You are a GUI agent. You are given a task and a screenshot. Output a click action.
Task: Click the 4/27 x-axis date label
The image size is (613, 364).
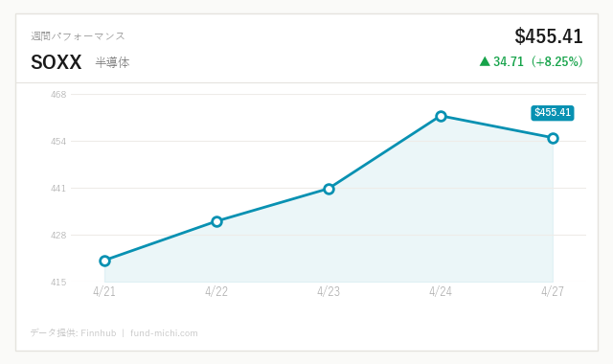[553, 291]
